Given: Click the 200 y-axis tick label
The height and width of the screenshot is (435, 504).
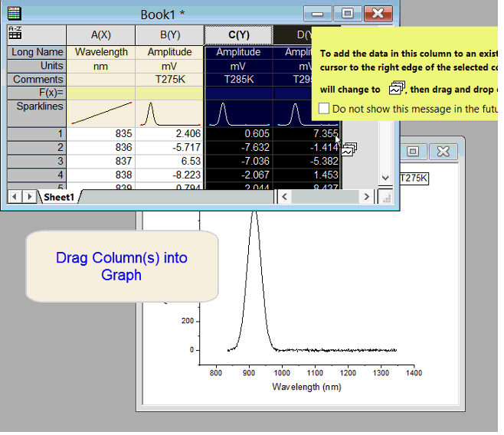Looking at the screenshot, I should click(x=188, y=321).
